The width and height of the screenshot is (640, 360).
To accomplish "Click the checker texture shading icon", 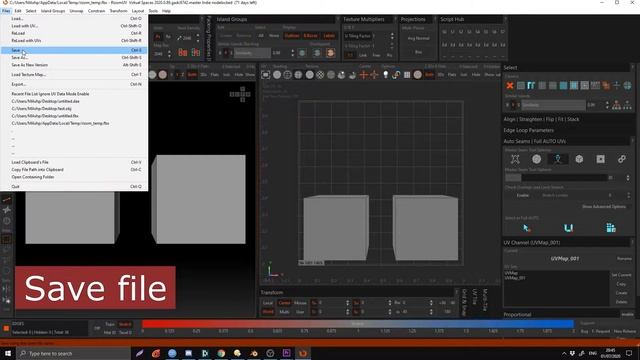I will (320, 75).
